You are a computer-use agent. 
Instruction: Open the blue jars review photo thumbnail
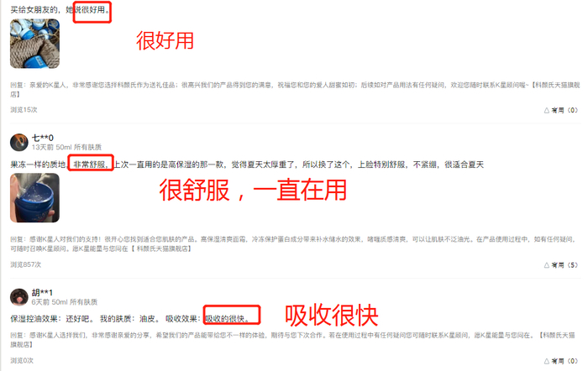[34, 44]
